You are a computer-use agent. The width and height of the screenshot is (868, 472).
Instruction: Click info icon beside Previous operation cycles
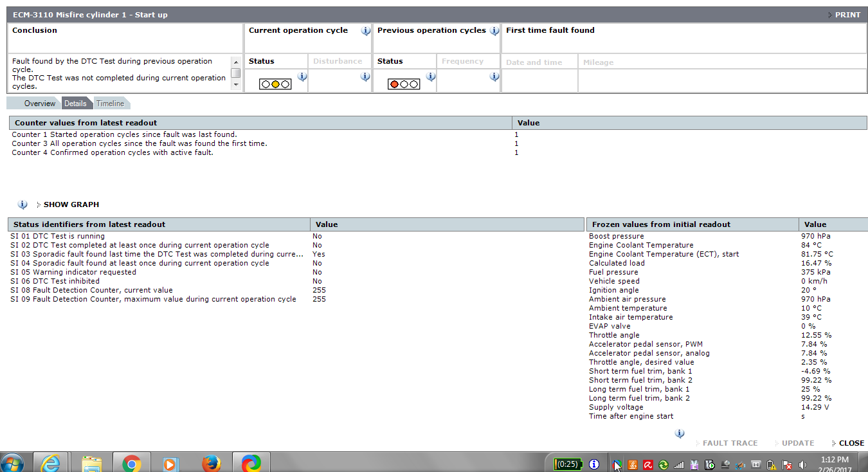click(x=494, y=31)
